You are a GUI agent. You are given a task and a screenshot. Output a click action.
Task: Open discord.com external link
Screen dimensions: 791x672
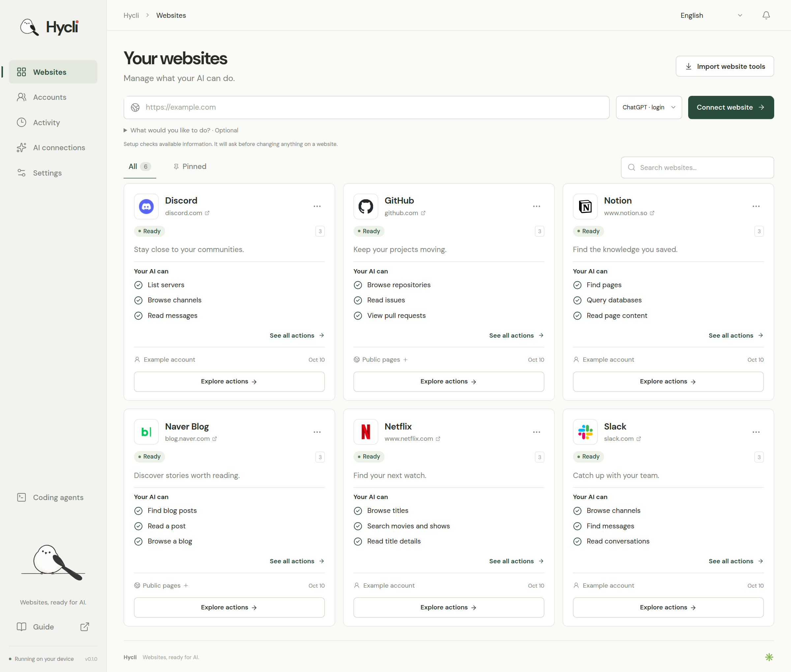click(x=187, y=213)
